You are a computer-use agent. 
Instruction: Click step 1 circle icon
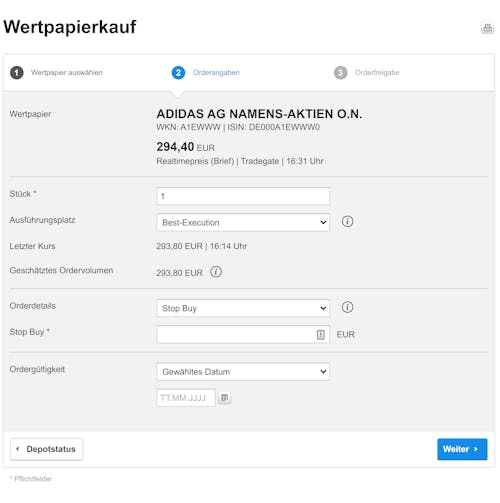[17, 73]
